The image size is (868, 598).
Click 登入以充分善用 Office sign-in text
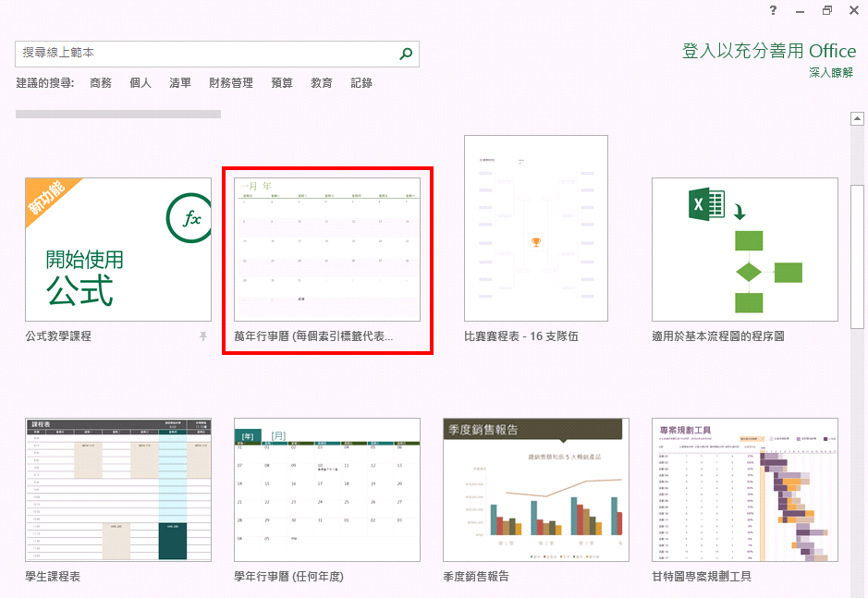(769, 51)
